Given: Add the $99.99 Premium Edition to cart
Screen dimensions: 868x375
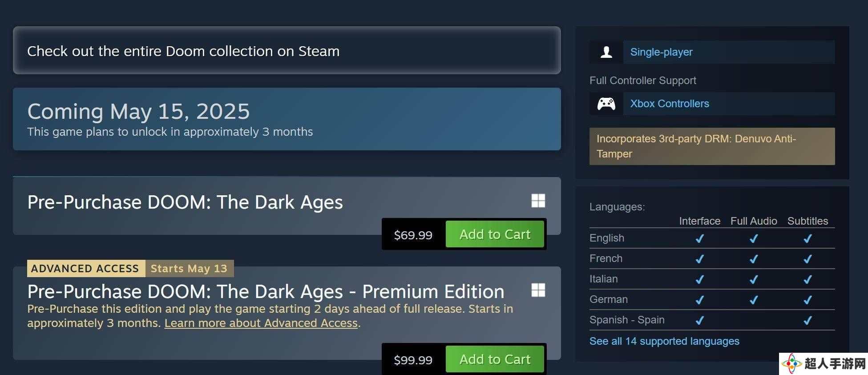Looking at the screenshot, I should 495,359.
